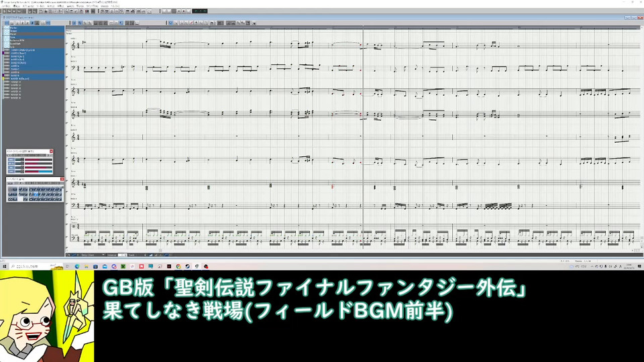Open Steam from the taskbar
Screen dimensions: 644x362
(188, 266)
